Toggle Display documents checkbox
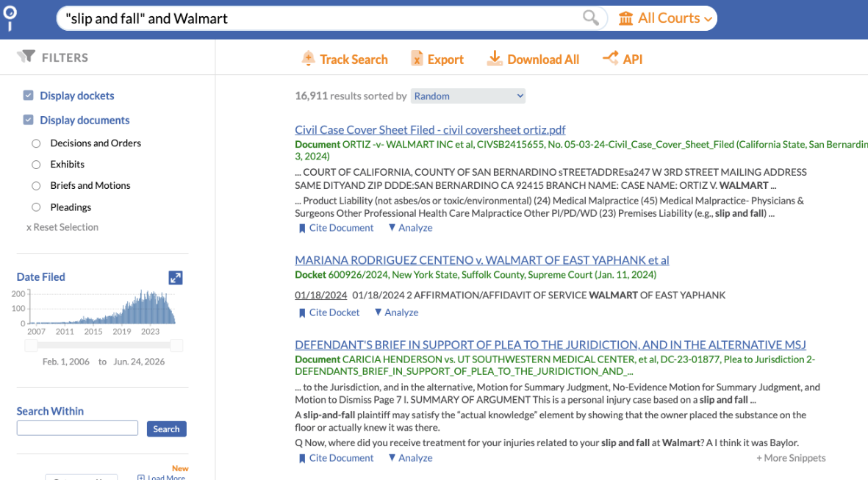 28,120
